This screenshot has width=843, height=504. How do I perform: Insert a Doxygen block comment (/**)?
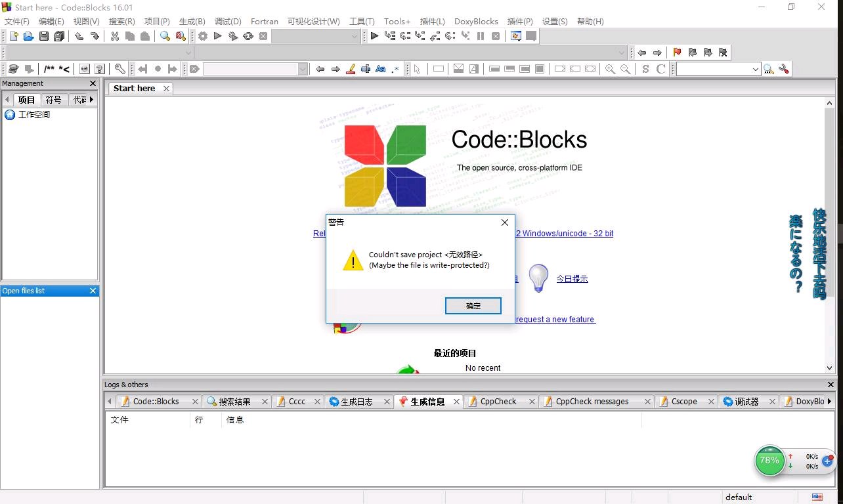pos(49,69)
